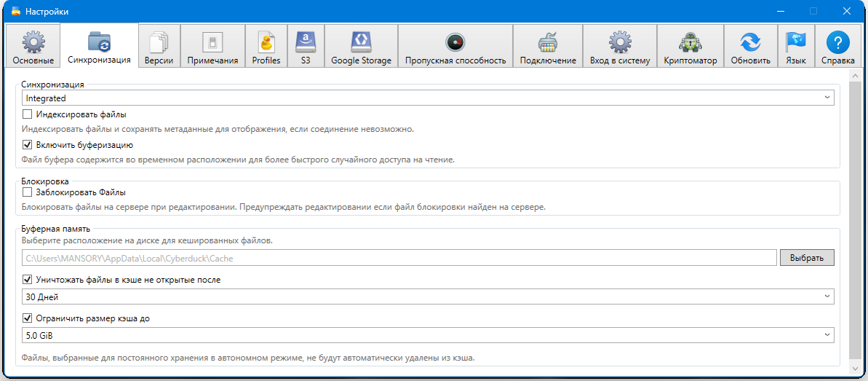Switch to the Основные tab
Screen dimensions: 868x381
point(33,47)
